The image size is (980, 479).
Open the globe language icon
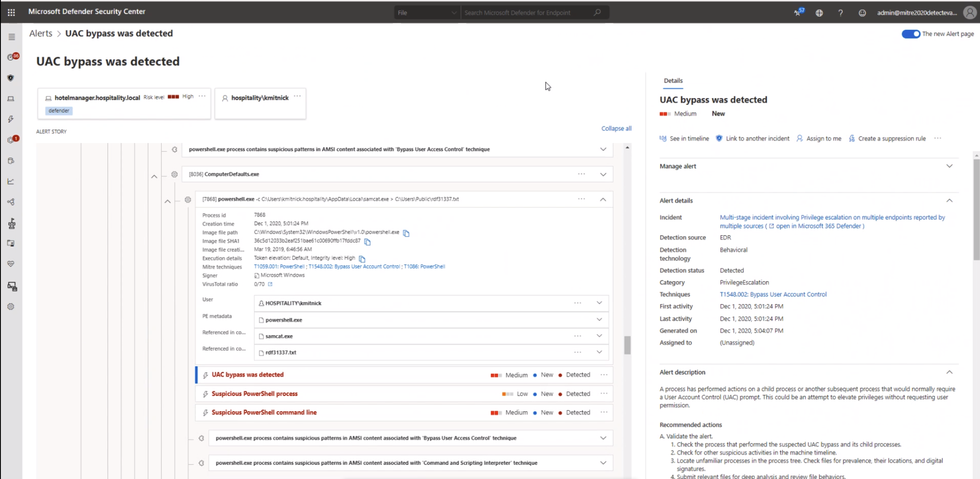point(819,13)
